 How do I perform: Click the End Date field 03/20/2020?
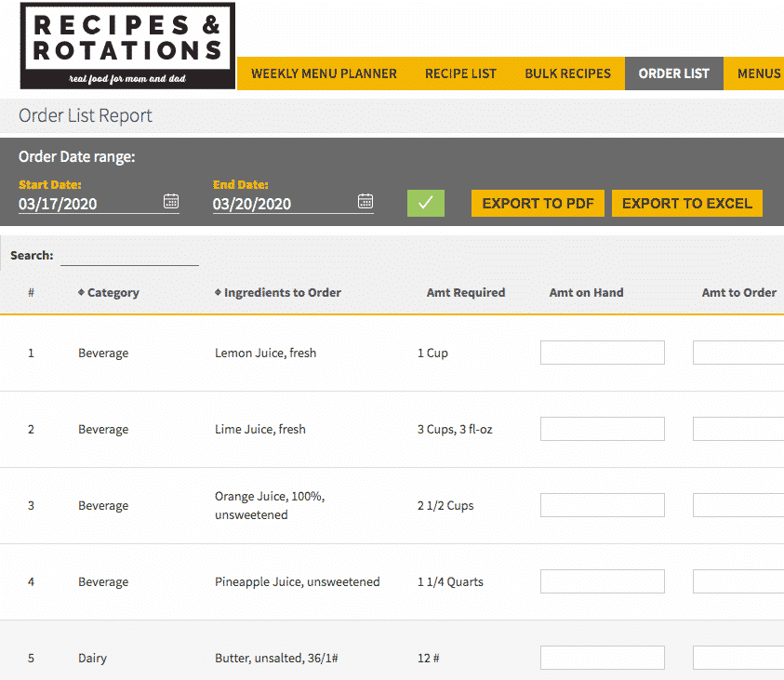tap(284, 204)
